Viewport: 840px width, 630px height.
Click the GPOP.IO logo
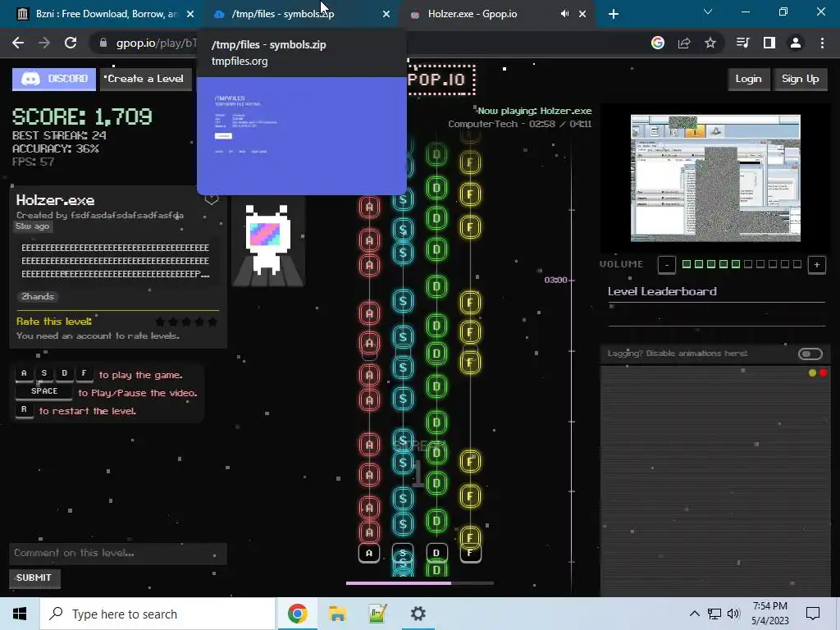point(441,80)
